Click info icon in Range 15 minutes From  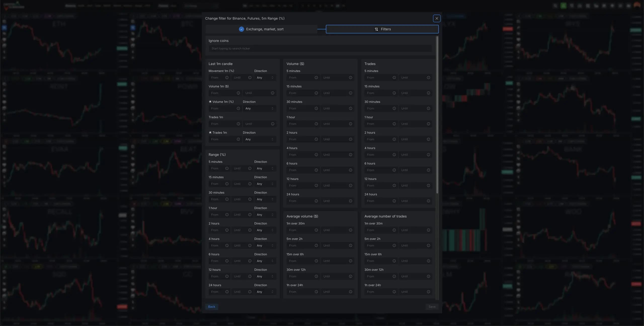point(227,184)
